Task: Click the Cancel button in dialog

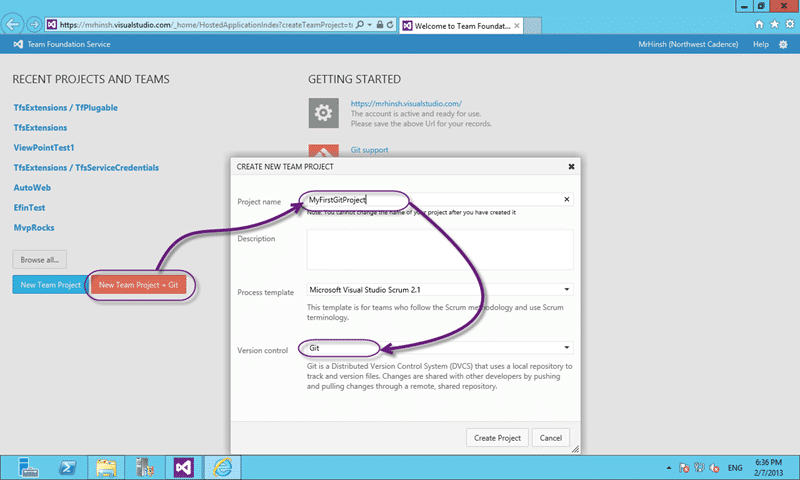Action: (551, 438)
